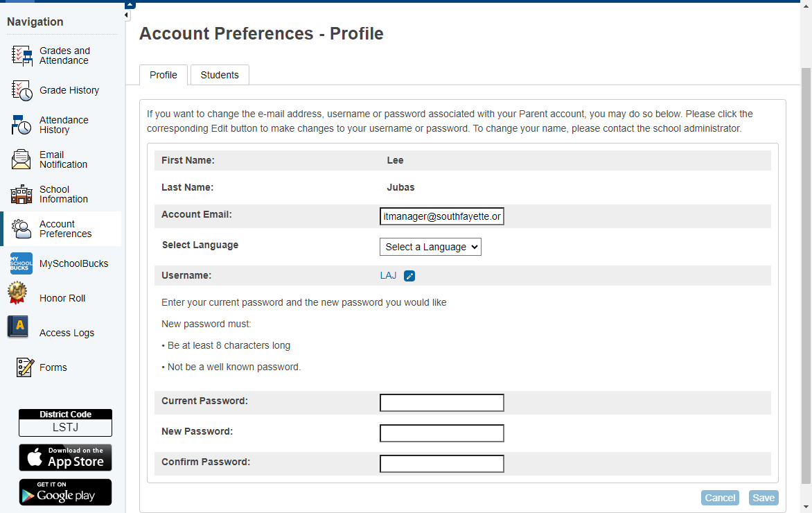Open the Grade History icon

(21, 90)
